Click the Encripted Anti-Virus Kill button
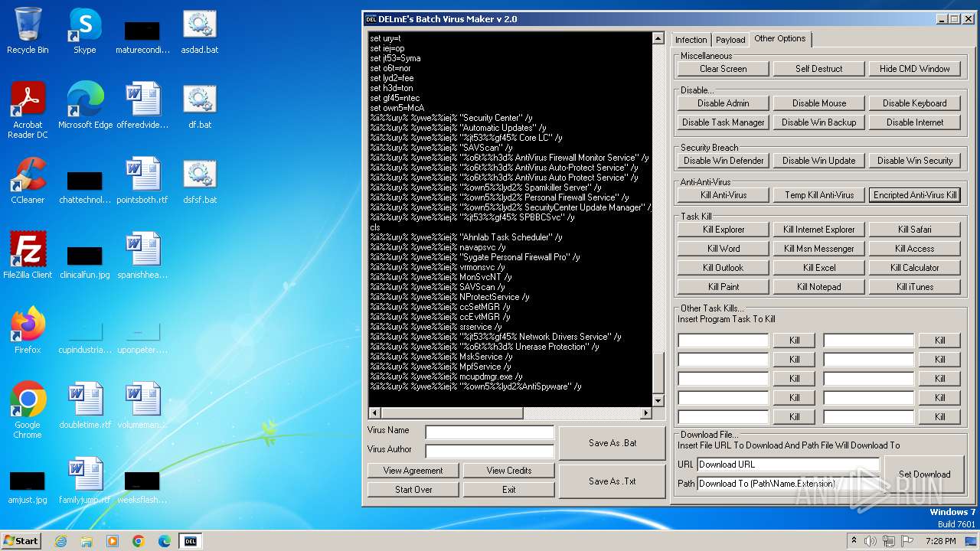The height and width of the screenshot is (551, 980). point(914,195)
